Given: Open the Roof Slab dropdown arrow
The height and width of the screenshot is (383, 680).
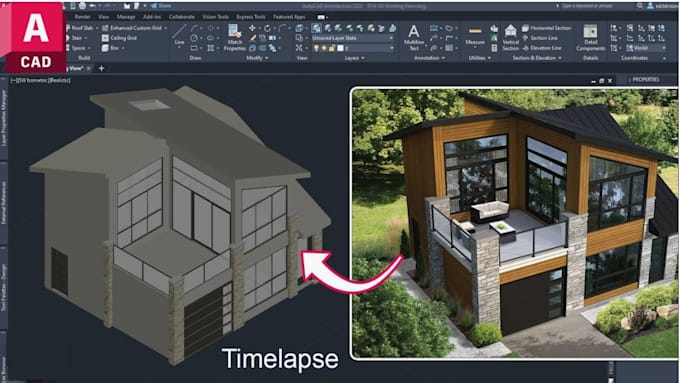Looking at the screenshot, I should coord(96,28).
